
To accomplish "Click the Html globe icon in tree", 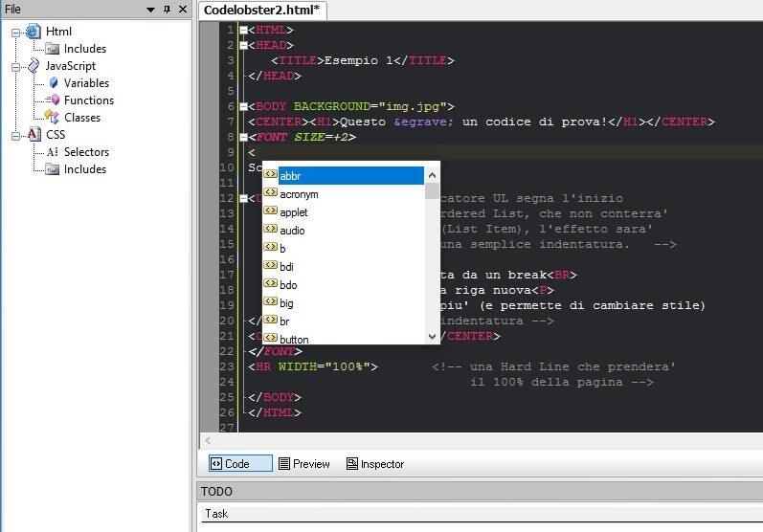I will 34,32.
